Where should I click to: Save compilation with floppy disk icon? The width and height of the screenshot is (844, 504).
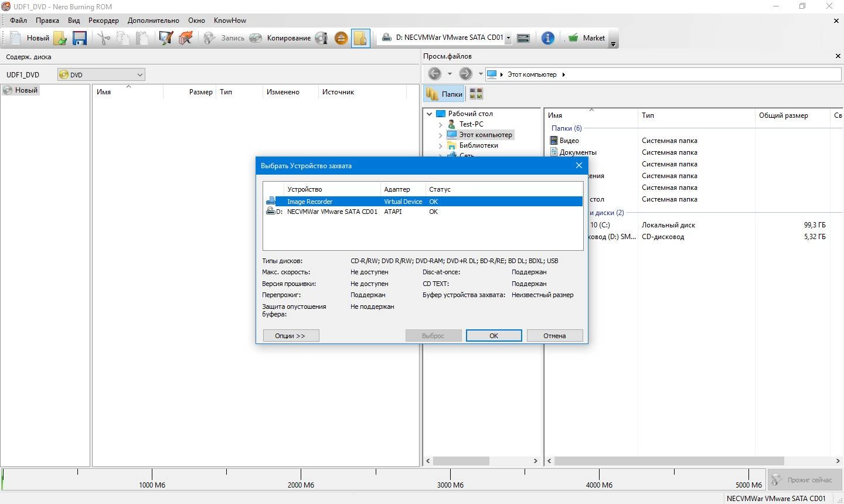[x=80, y=38]
